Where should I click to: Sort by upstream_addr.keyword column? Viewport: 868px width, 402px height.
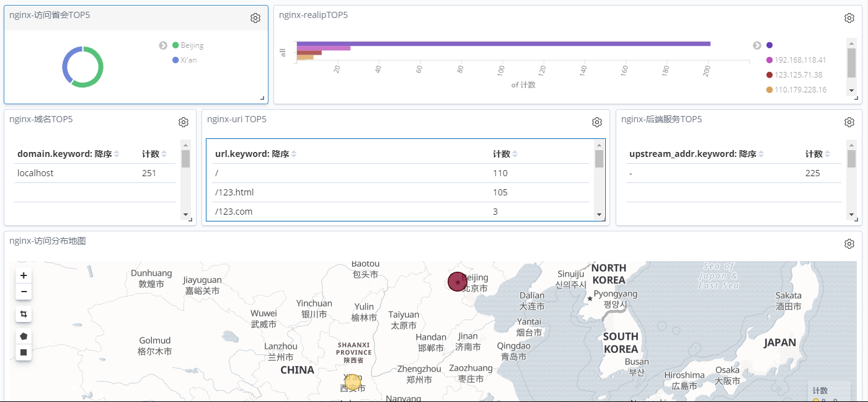[760, 154]
